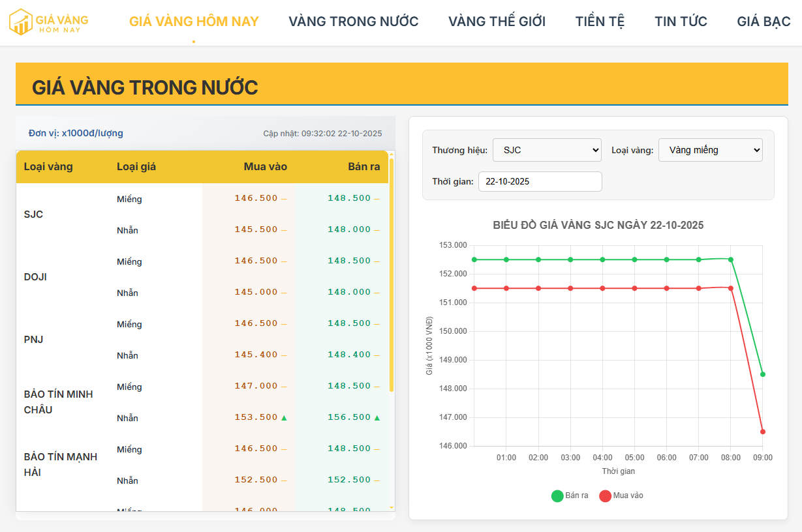Screen dimensions: 802x532
Task: Click the green data point at 08:00
Action: tap(730, 259)
